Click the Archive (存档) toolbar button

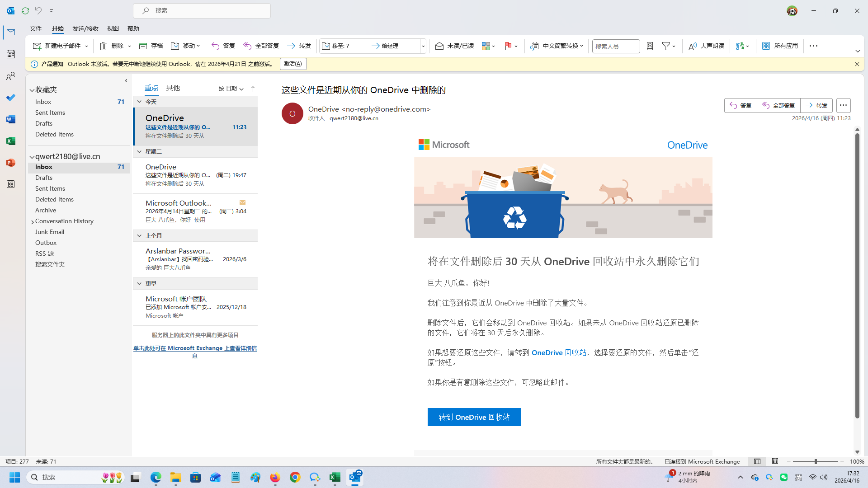(151, 46)
